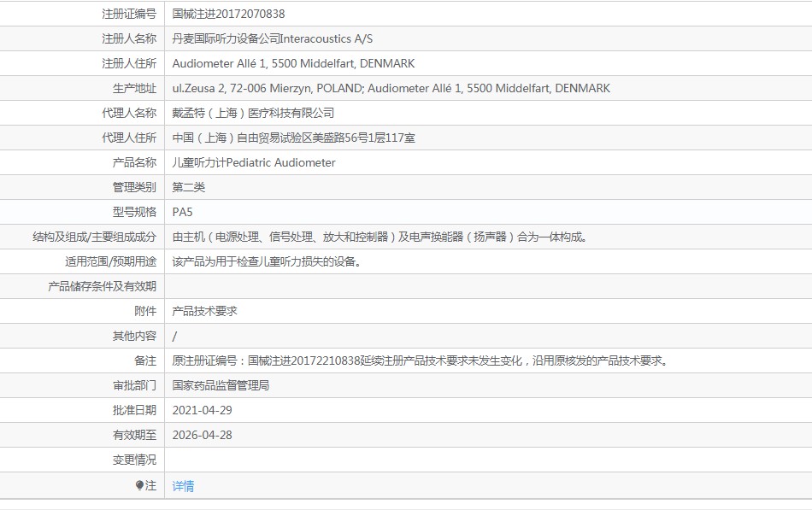
Task: Click the 注册证编号 label
Action: tap(129, 14)
